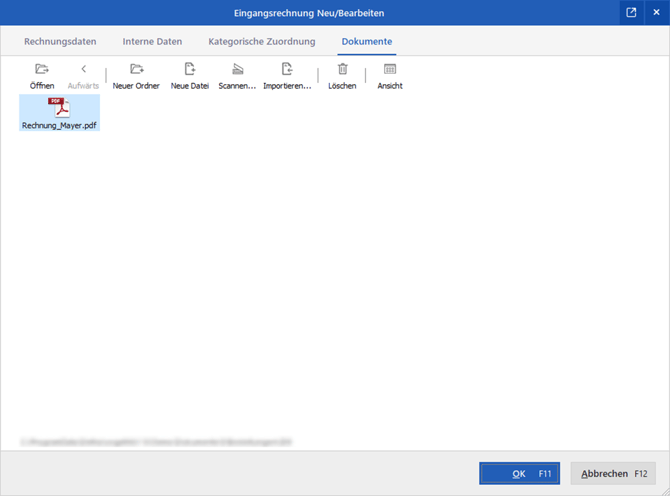Pop out the dialog into a window

pyautogui.click(x=631, y=12)
